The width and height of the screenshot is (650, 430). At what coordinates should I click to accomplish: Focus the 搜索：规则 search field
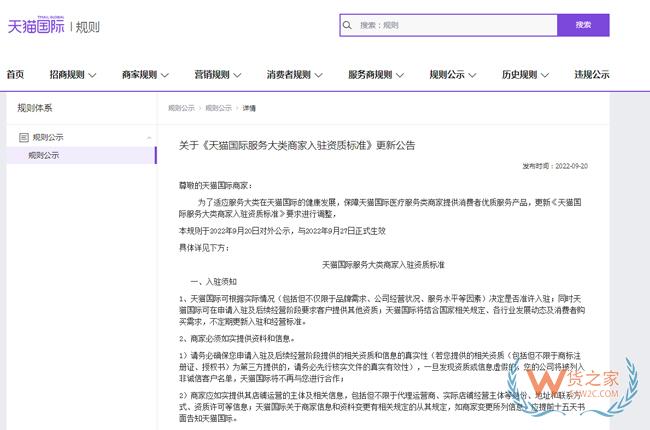click(449, 25)
